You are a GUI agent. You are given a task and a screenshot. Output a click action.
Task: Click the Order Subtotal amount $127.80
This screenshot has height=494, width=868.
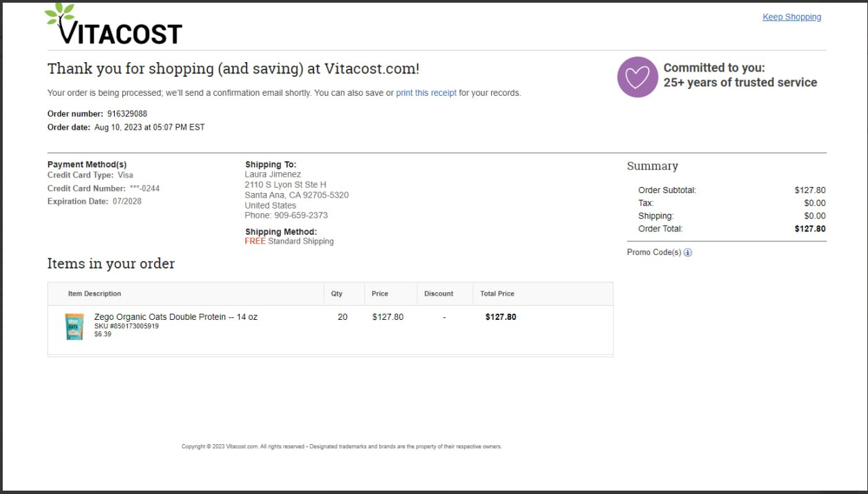(x=810, y=190)
